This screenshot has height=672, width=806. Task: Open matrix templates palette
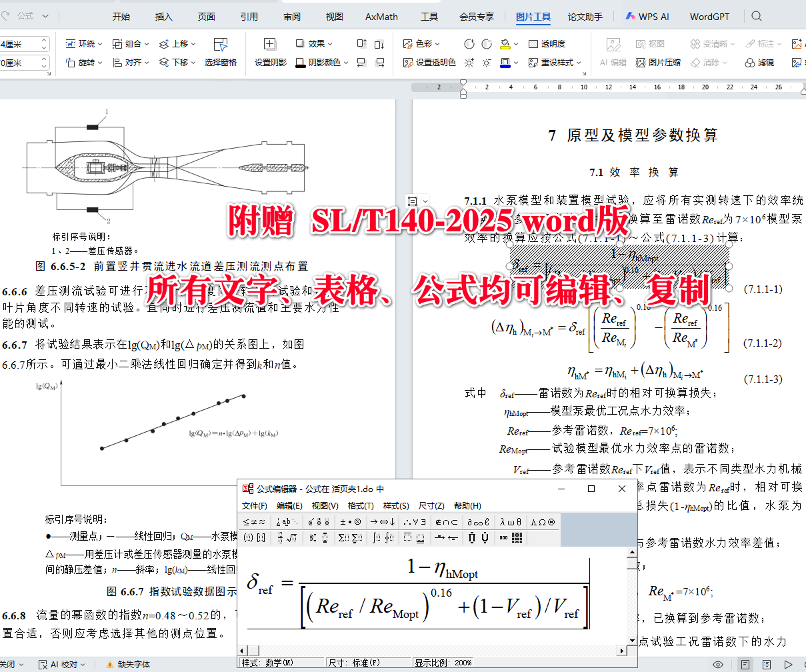511,537
